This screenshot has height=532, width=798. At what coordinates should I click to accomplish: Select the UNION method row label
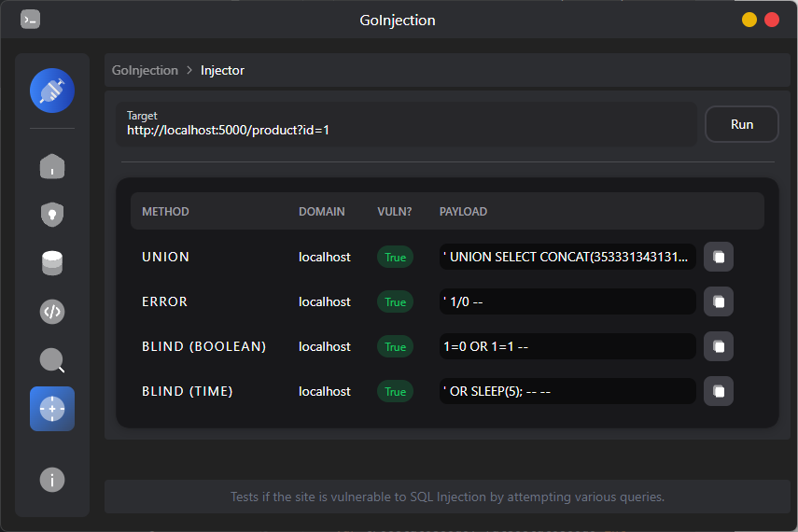pos(165,257)
